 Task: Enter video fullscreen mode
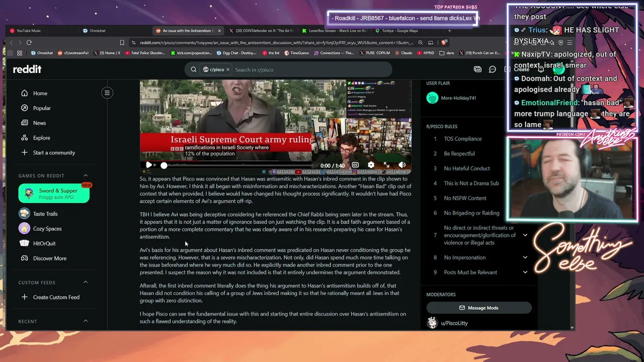[x=386, y=165]
